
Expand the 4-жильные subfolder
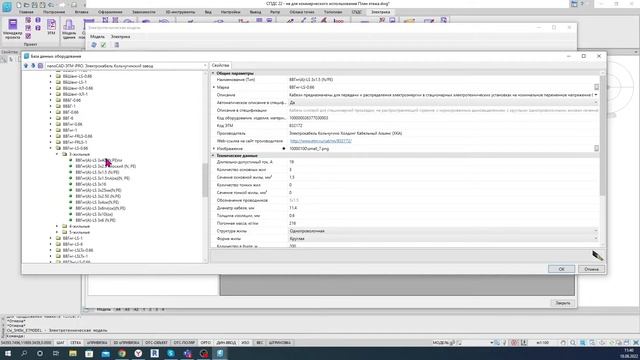(57, 226)
